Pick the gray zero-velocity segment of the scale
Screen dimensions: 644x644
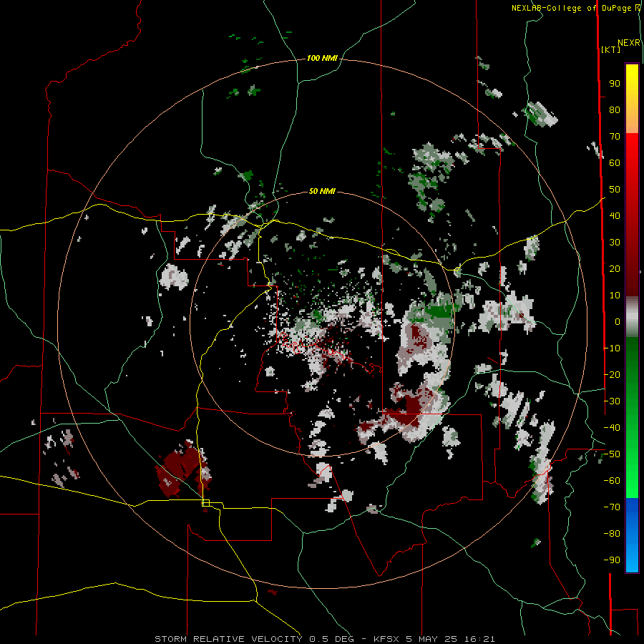632,317
